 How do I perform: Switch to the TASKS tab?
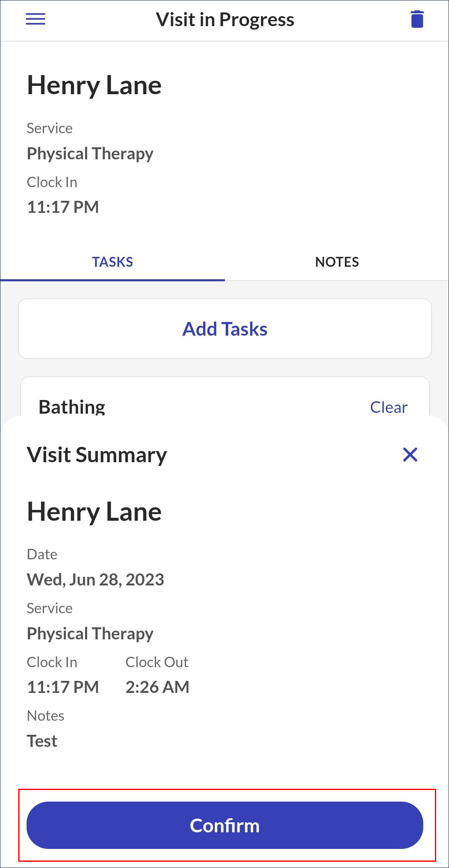[x=112, y=262]
